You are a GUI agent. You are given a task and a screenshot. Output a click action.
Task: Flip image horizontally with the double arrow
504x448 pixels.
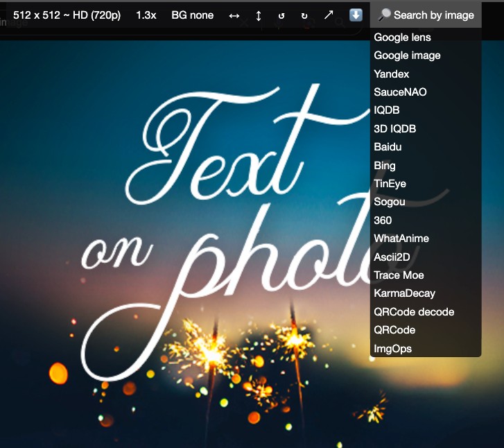click(x=234, y=15)
